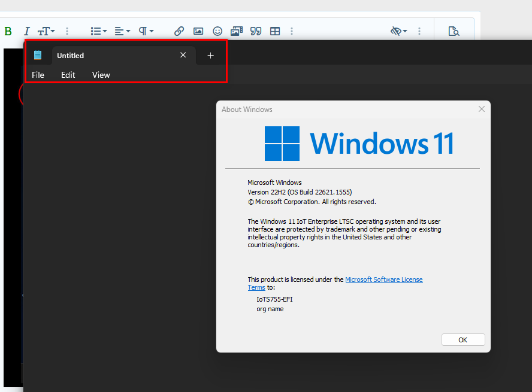Image resolution: width=532 pixels, height=392 pixels.
Task: Open more options after eye icon
Action: point(419,31)
